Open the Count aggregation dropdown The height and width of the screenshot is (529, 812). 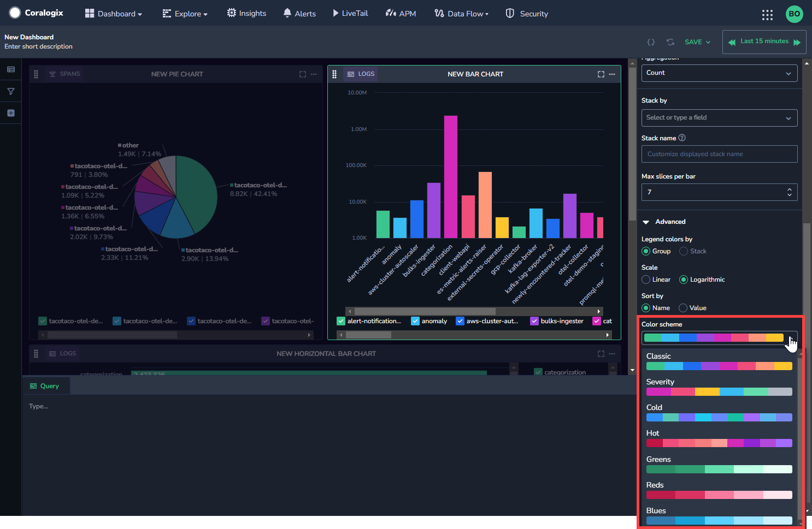[719, 73]
